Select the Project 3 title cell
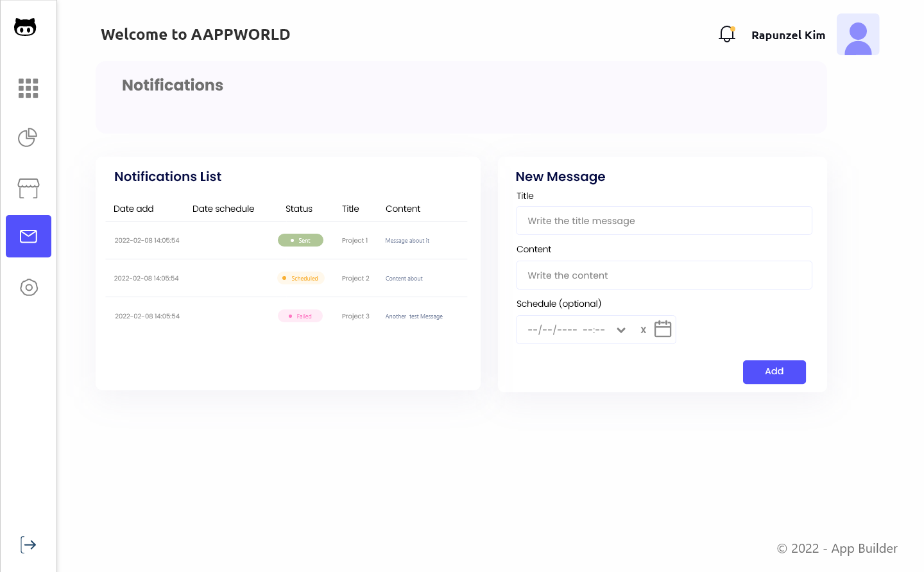 (355, 316)
